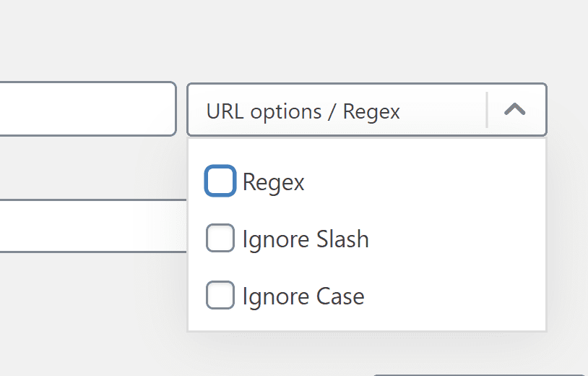Toggle the case-insensitive option square

(x=220, y=295)
